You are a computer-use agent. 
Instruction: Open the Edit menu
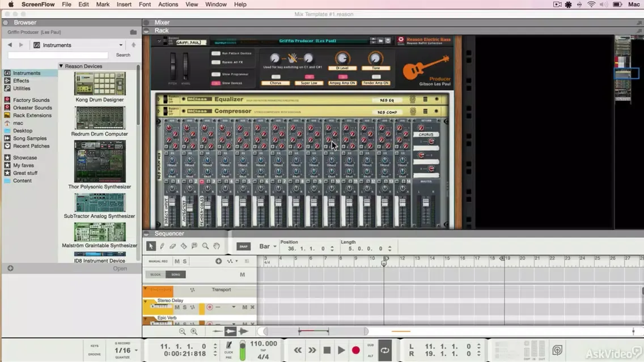tap(83, 5)
